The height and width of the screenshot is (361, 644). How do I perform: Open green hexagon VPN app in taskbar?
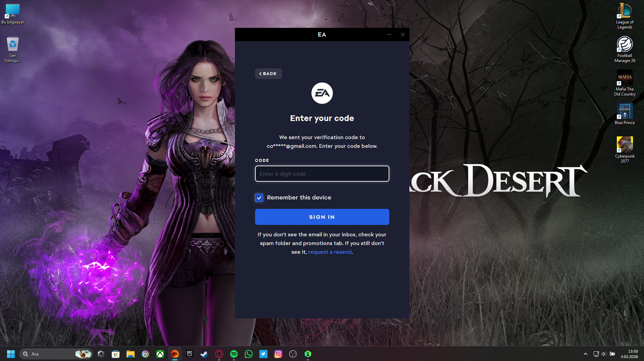pos(308,354)
